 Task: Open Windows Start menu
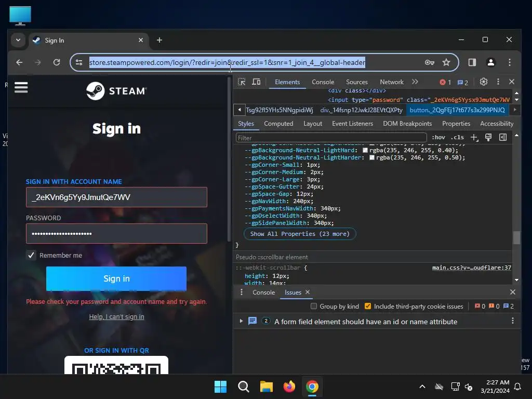[x=220, y=387]
